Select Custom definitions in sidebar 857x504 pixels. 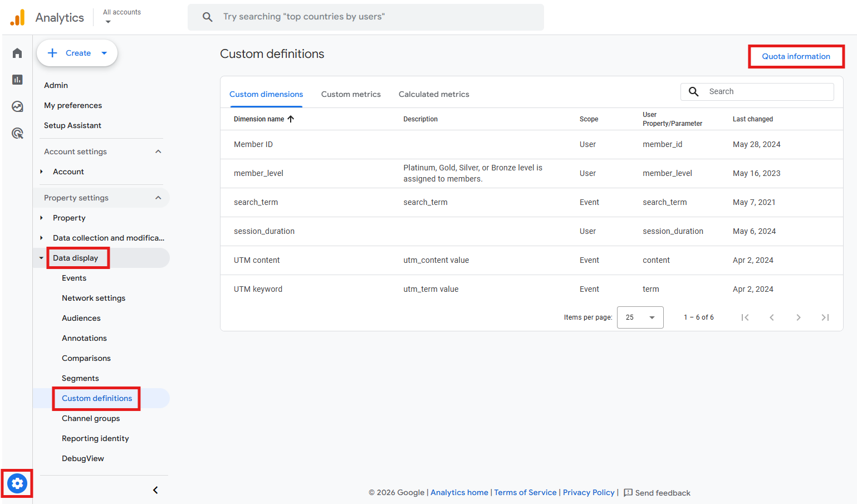(97, 398)
